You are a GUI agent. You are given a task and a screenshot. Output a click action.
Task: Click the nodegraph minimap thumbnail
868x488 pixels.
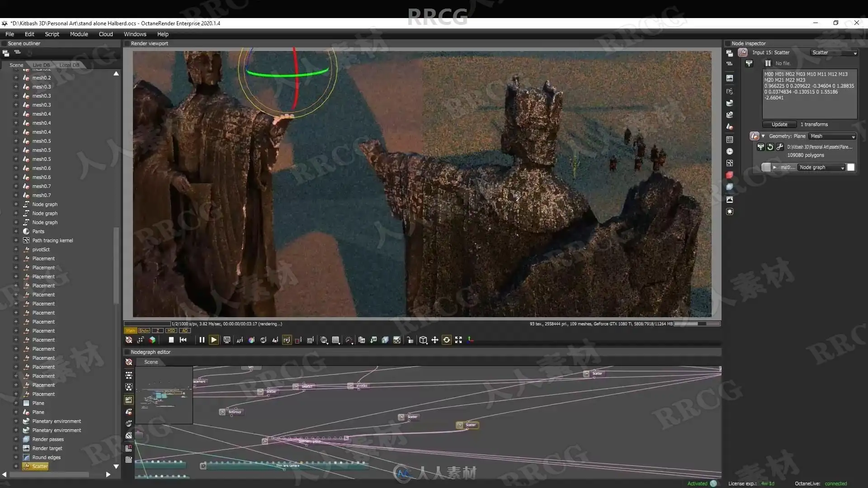pos(164,395)
